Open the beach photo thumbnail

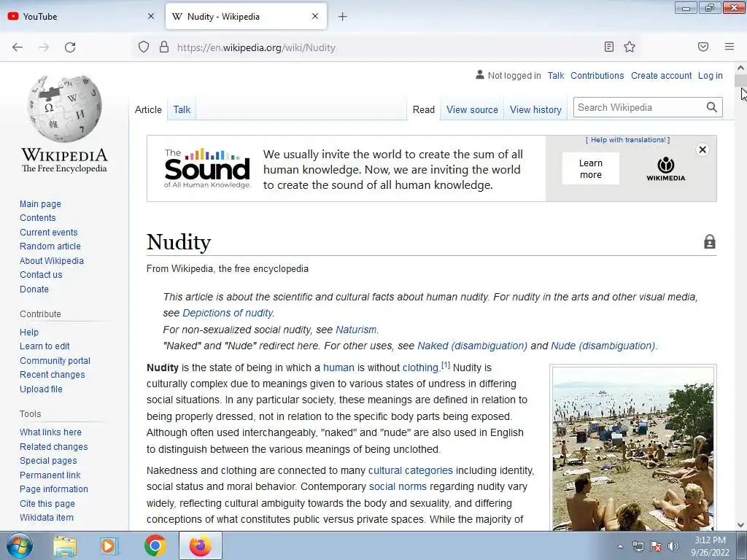pos(633,448)
